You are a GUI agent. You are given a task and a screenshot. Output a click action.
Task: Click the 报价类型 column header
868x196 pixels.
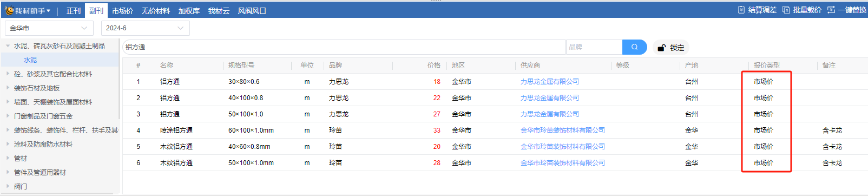(766, 66)
